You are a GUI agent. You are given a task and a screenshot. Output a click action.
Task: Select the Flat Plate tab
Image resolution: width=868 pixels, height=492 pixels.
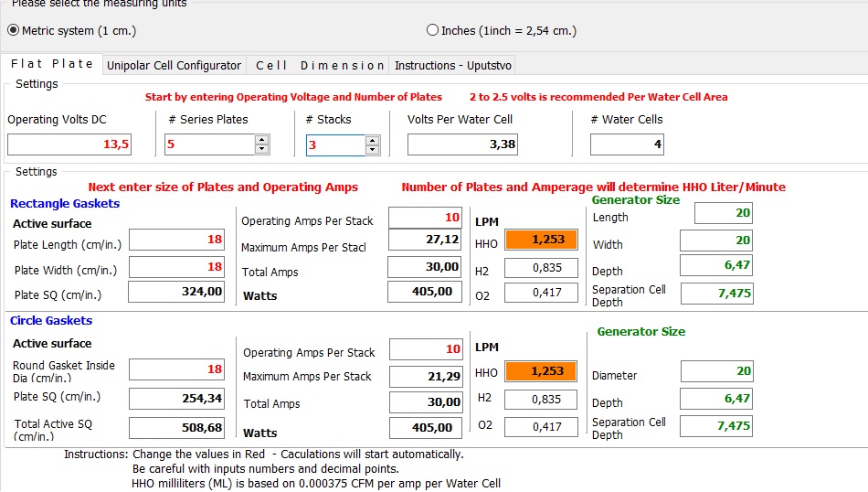52,64
